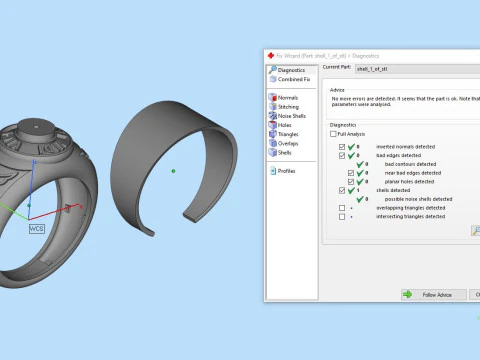
Task: Click the Holes icon
Action: click(x=273, y=125)
